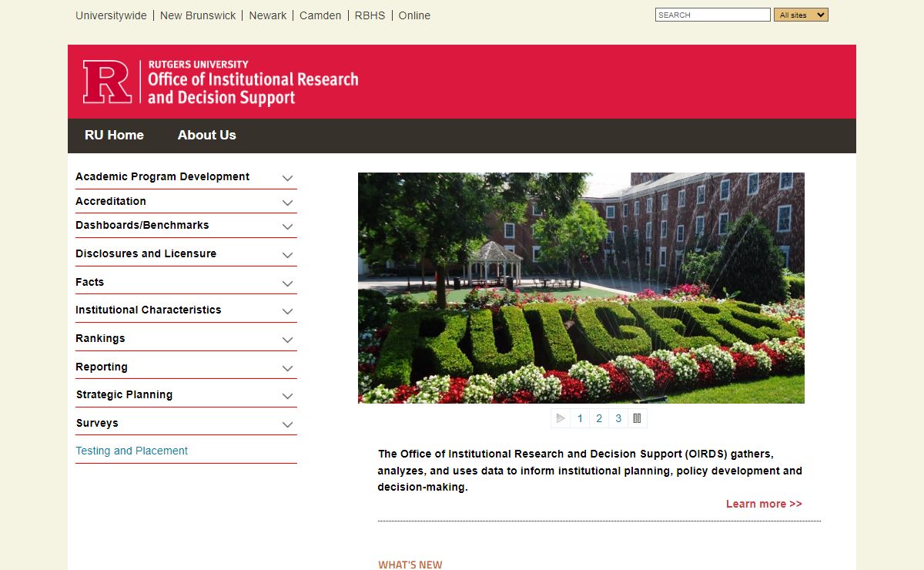
Task: Visit the RBHS link
Action: (370, 15)
